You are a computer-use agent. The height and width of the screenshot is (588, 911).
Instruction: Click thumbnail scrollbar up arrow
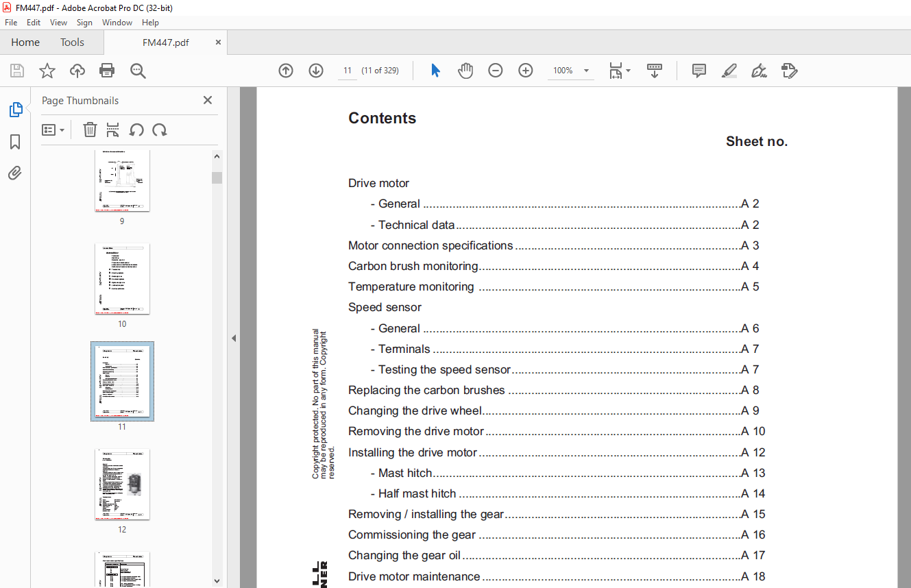(217, 156)
